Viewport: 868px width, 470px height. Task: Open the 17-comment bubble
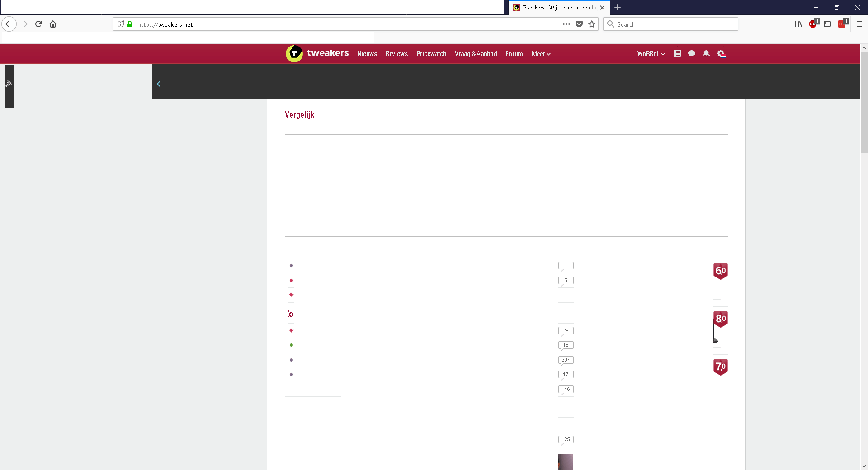coord(566,375)
